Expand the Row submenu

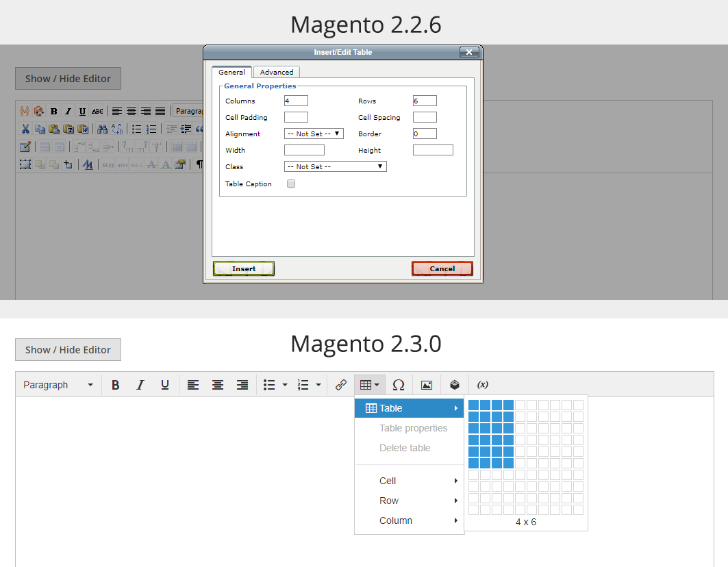(409, 501)
